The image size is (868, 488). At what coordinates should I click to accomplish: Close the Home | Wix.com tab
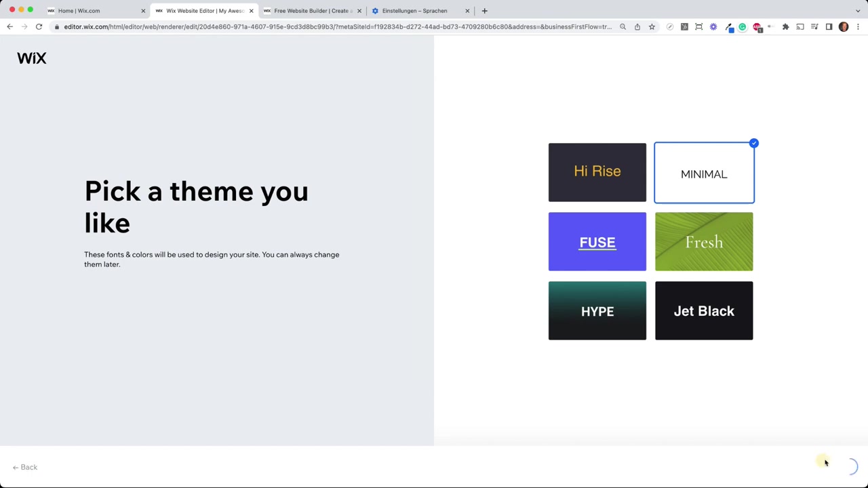tap(143, 11)
